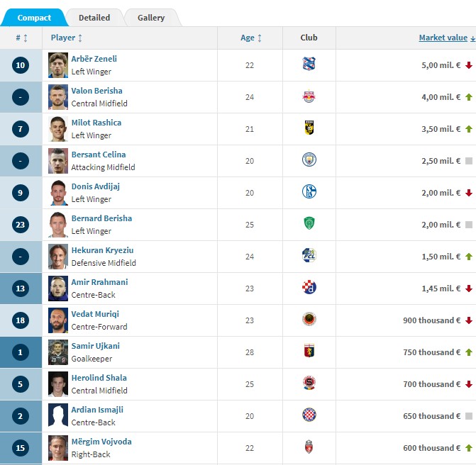Switch to the Detailed tab
This screenshot has height=465, width=476.
coord(94,18)
